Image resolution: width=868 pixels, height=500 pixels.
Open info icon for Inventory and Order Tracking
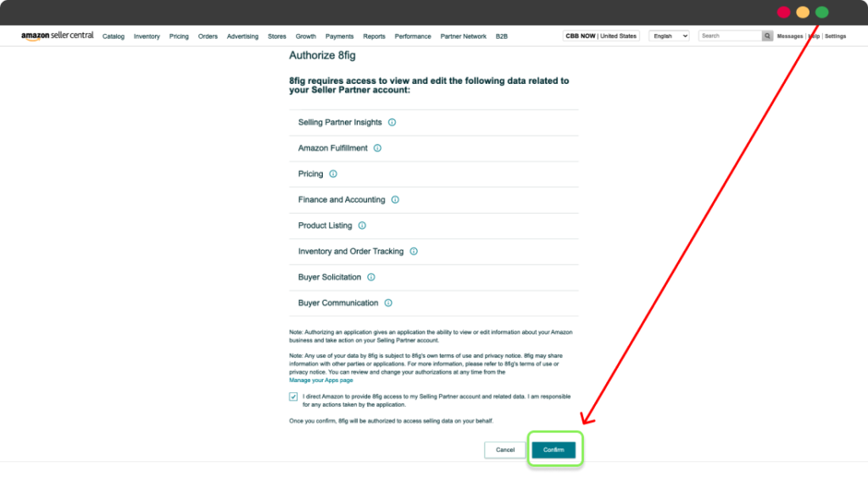pos(414,252)
